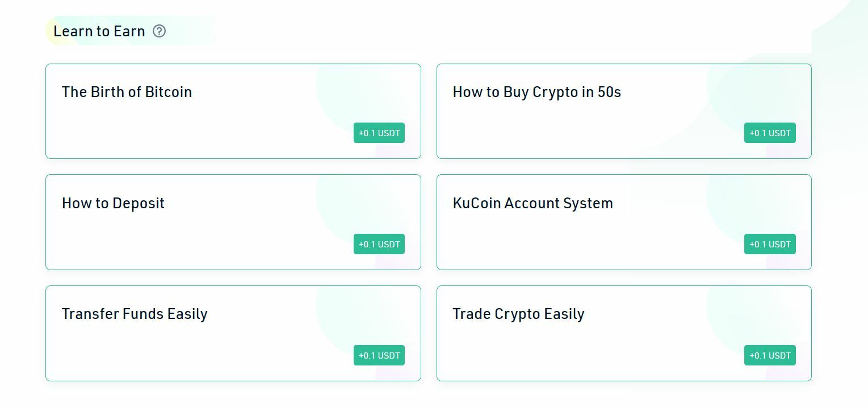Open the Trade Crypto Easily lesson card

(624, 333)
